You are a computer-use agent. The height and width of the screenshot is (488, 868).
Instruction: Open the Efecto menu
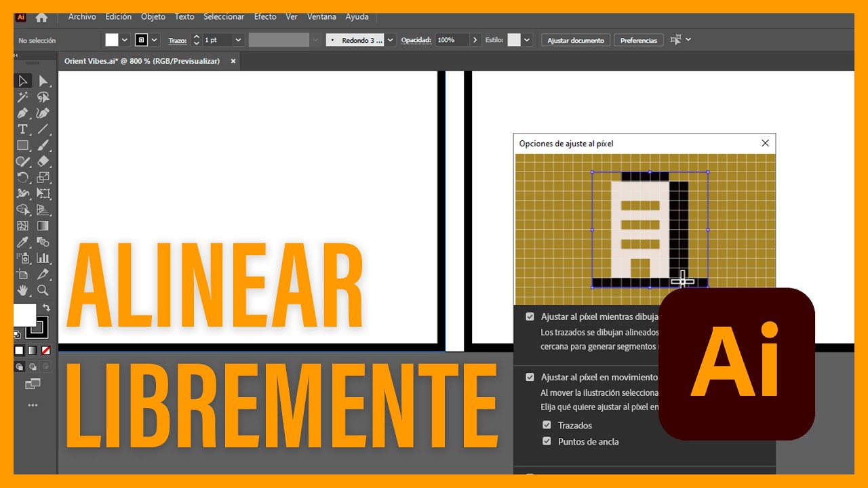tap(265, 17)
